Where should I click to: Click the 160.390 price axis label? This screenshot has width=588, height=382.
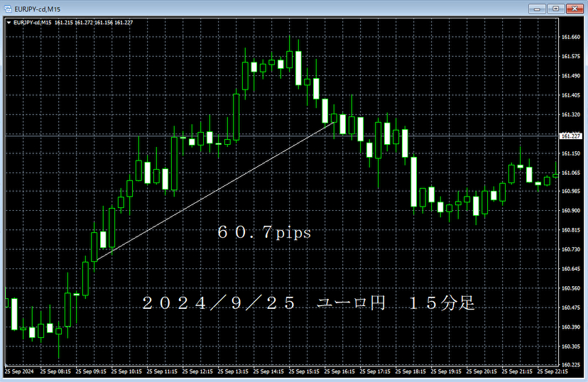pos(571,327)
